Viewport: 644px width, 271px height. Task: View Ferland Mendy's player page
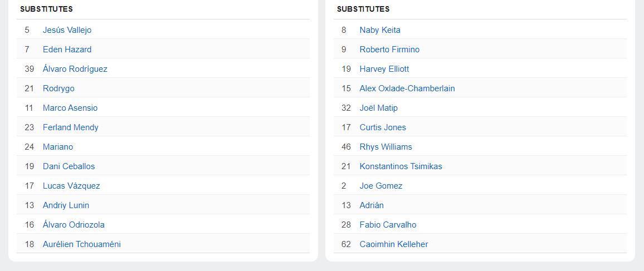pyautogui.click(x=70, y=127)
